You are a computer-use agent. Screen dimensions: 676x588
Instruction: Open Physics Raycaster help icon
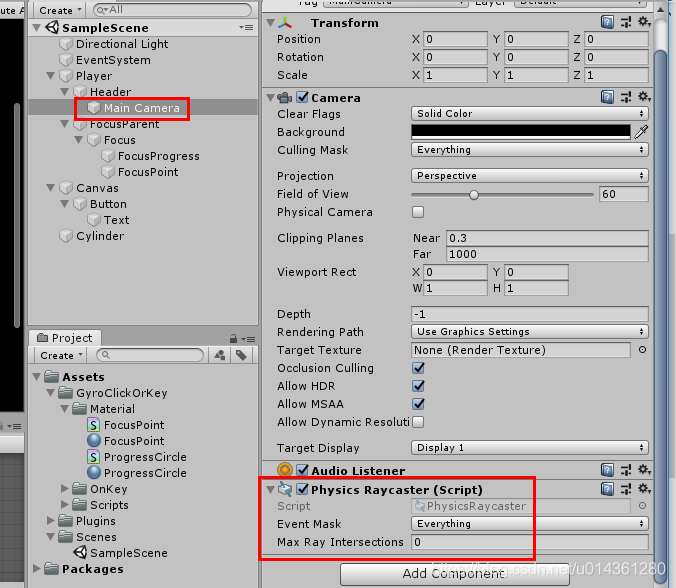pyautogui.click(x=607, y=489)
